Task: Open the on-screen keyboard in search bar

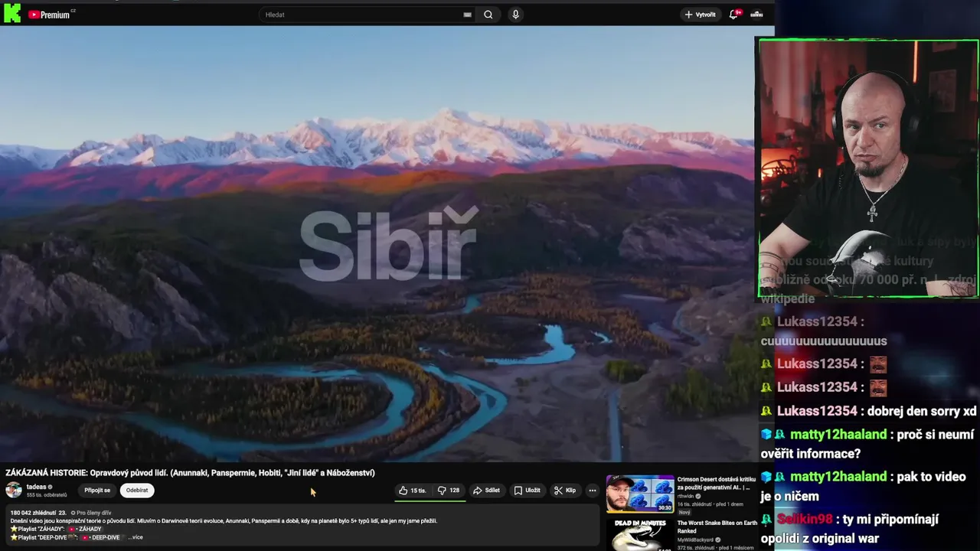Action: coord(467,15)
